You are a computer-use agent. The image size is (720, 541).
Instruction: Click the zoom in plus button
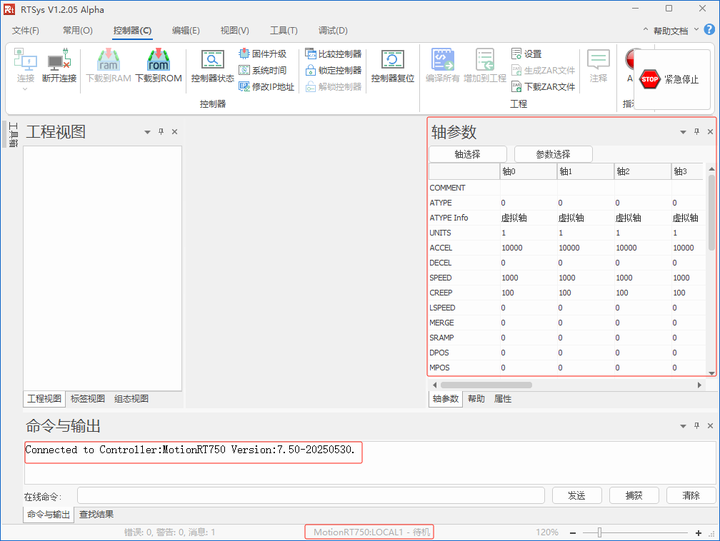[698, 533]
